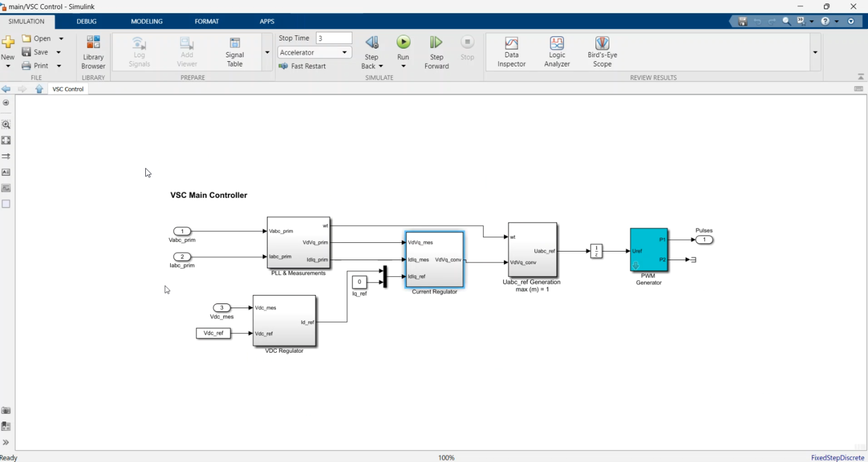Expand the Accelerator simulation mode dropdown
Viewport: 868px width, 462px height.
pyautogui.click(x=345, y=53)
